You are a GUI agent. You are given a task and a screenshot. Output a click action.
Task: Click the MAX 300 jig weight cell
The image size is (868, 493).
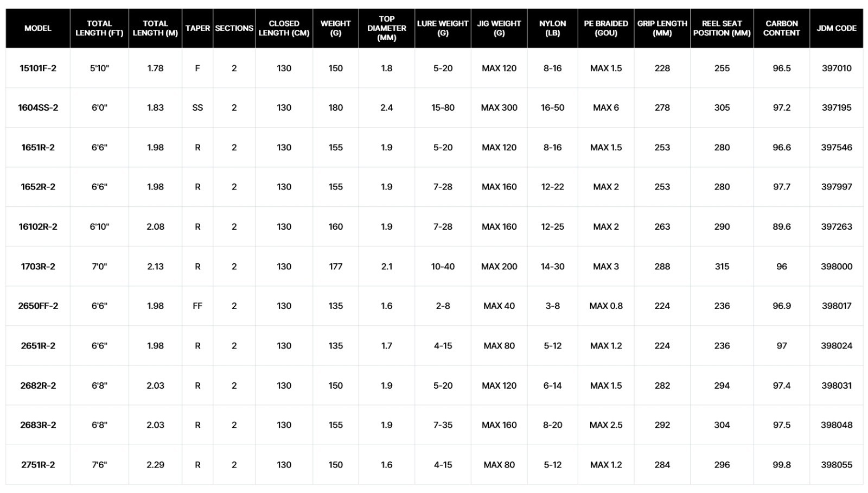tap(499, 108)
